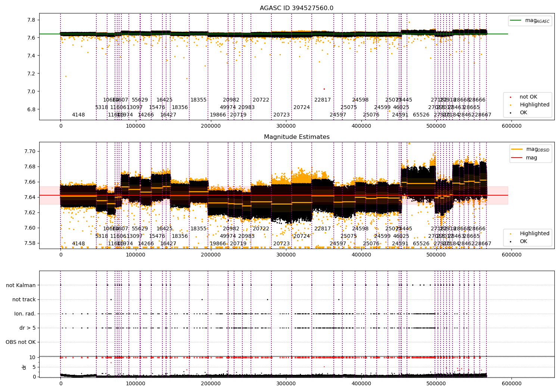
Task: Click the 7.60 y-axis tick label
Action: (x=30, y=228)
